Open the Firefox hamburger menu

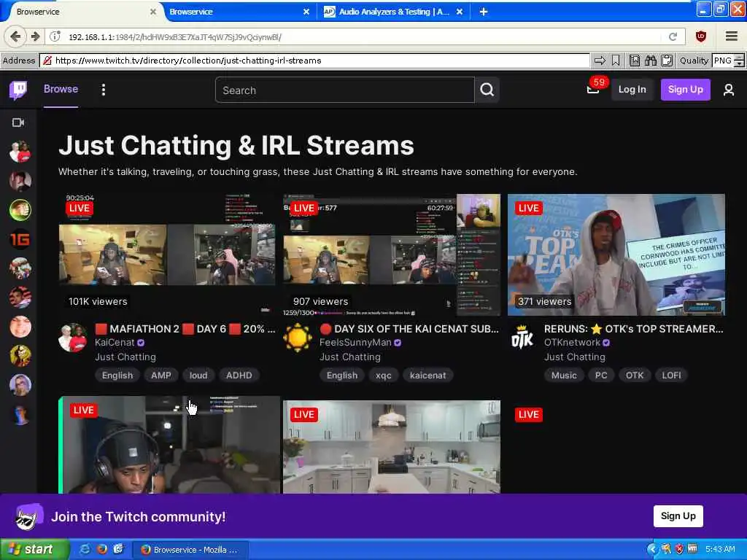(732, 36)
